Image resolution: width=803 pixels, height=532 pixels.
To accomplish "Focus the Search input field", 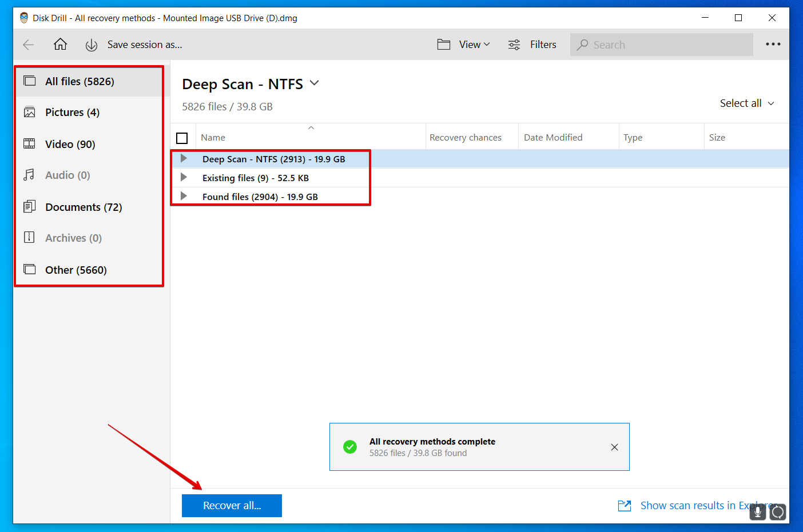I will 661,45.
